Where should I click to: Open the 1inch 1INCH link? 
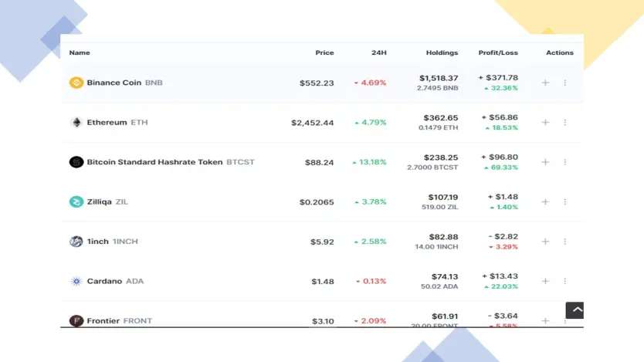pyautogui.click(x=112, y=242)
